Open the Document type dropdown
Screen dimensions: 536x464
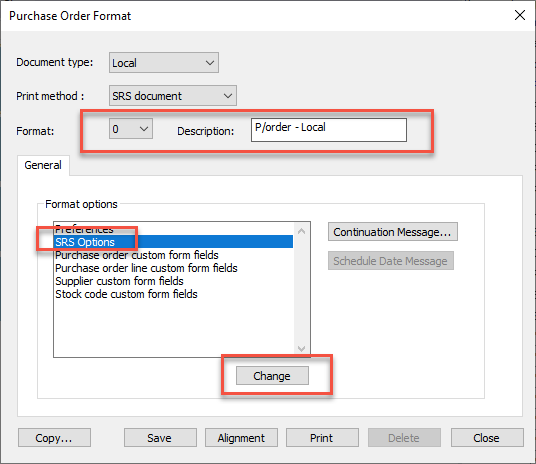pos(164,63)
